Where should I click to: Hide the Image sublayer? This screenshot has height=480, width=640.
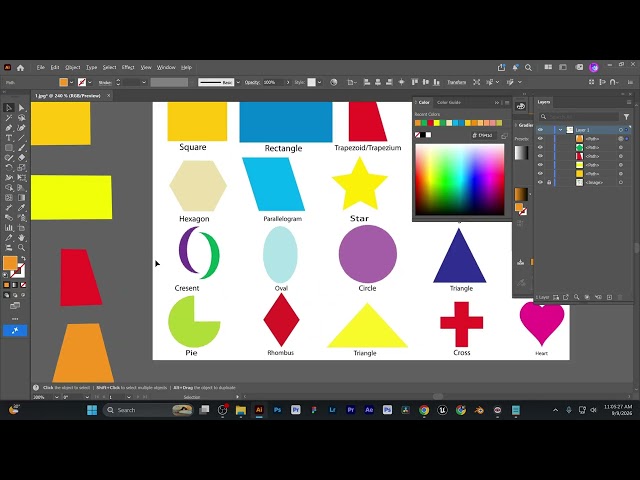[x=540, y=182]
